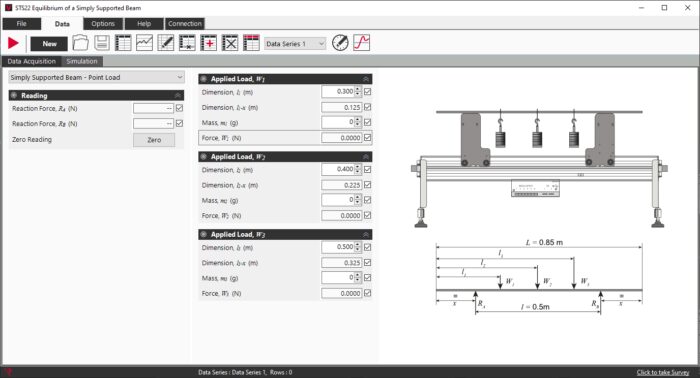Open the line chart view icon
Image resolution: width=700 pixels, height=378 pixels.
(x=144, y=43)
